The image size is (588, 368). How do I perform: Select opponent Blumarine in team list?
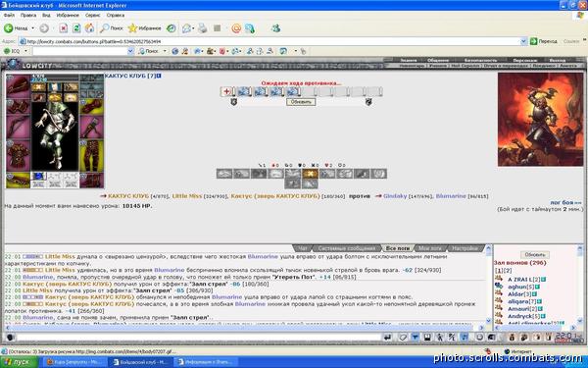451,196
